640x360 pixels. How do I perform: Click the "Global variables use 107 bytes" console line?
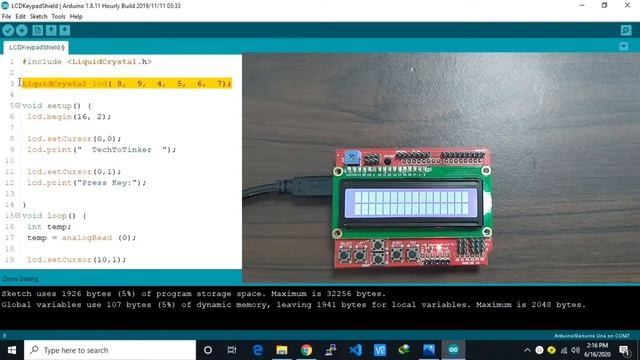293,304
